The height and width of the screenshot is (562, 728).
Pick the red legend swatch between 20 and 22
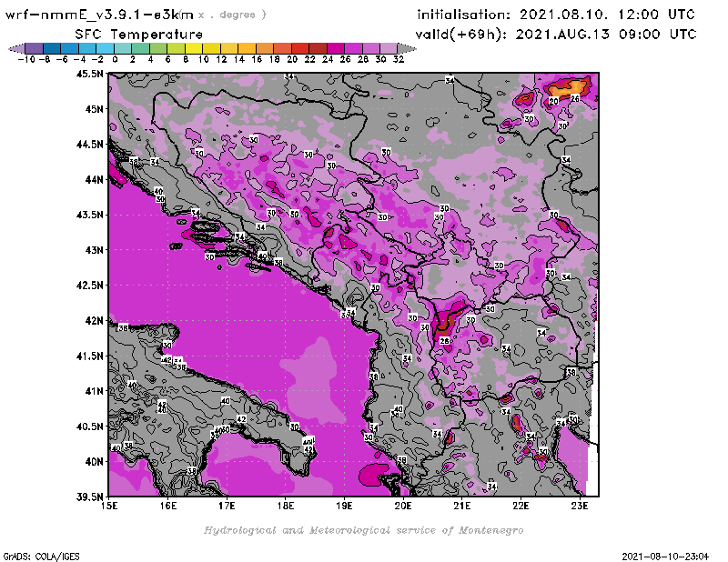pyautogui.click(x=300, y=48)
